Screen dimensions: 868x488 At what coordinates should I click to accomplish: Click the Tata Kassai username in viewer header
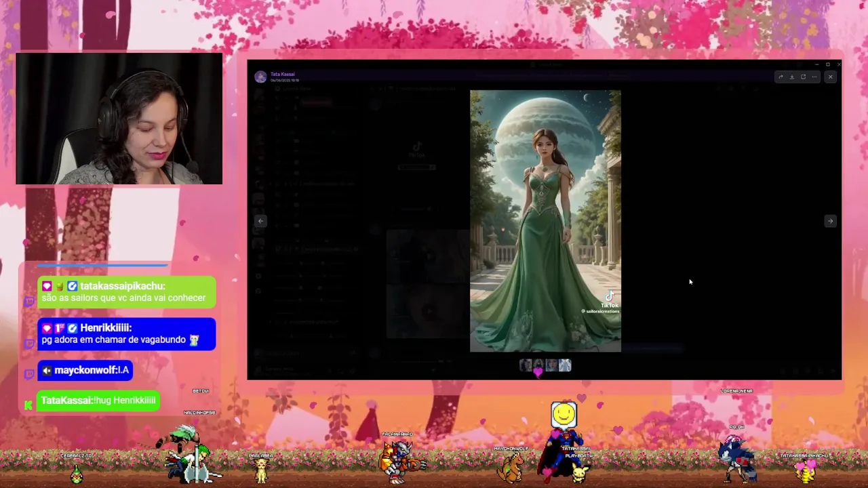tap(282, 74)
